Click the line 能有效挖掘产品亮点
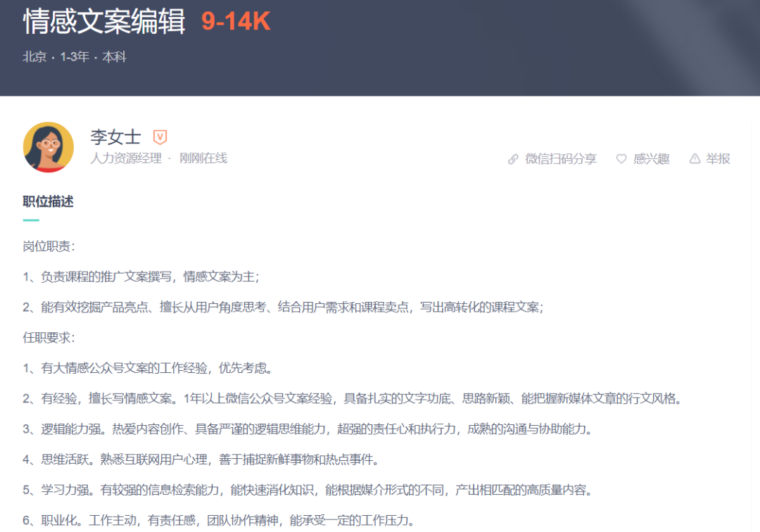 (284, 308)
